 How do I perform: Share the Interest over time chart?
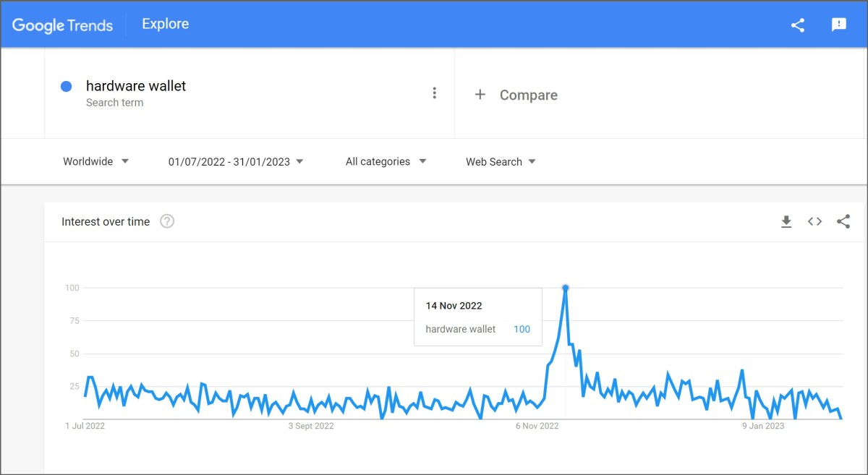[x=843, y=222]
